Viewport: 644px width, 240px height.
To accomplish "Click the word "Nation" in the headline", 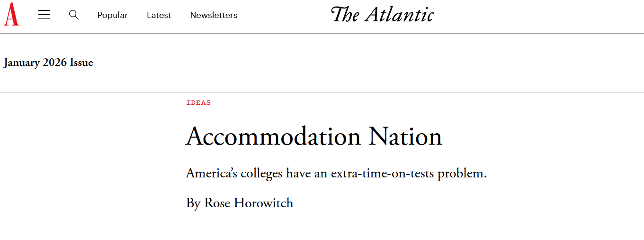I will click(x=405, y=137).
